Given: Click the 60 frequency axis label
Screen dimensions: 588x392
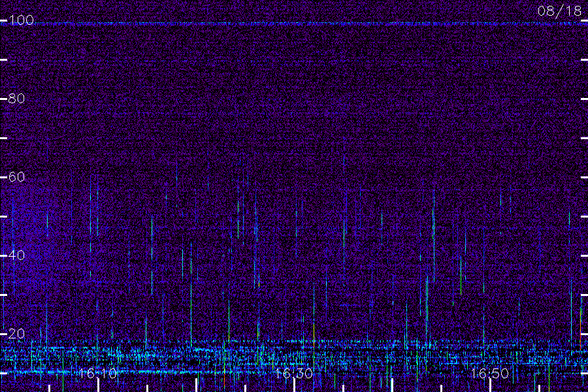Looking at the screenshot, I should (16, 176).
